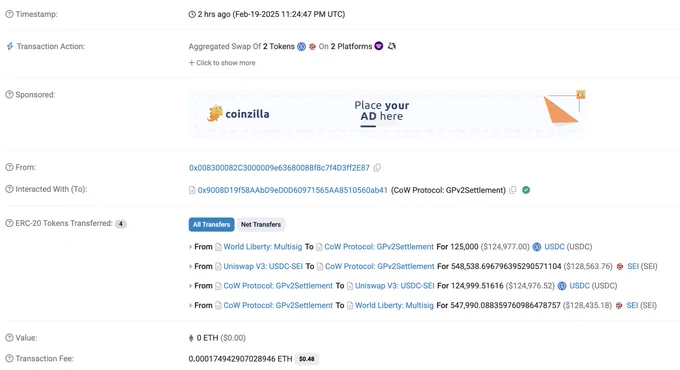Click the SEI token icon in Transaction Action
The height and width of the screenshot is (370, 680).
[x=312, y=46]
